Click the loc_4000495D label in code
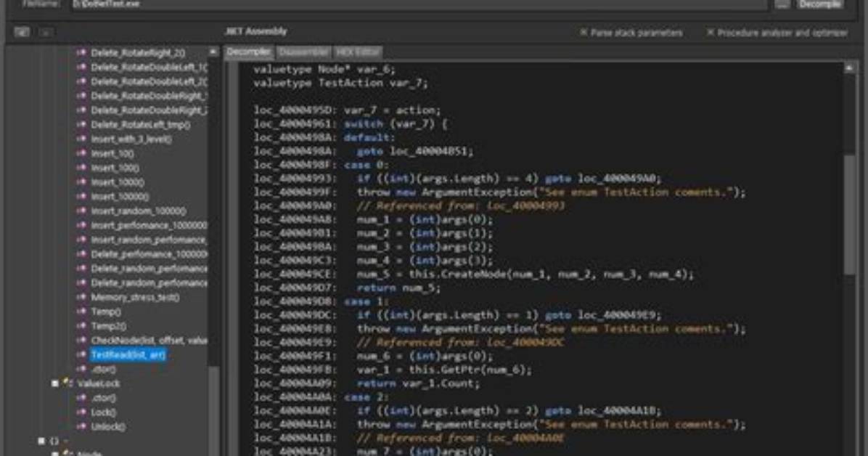The image size is (868, 456). pyautogui.click(x=295, y=110)
